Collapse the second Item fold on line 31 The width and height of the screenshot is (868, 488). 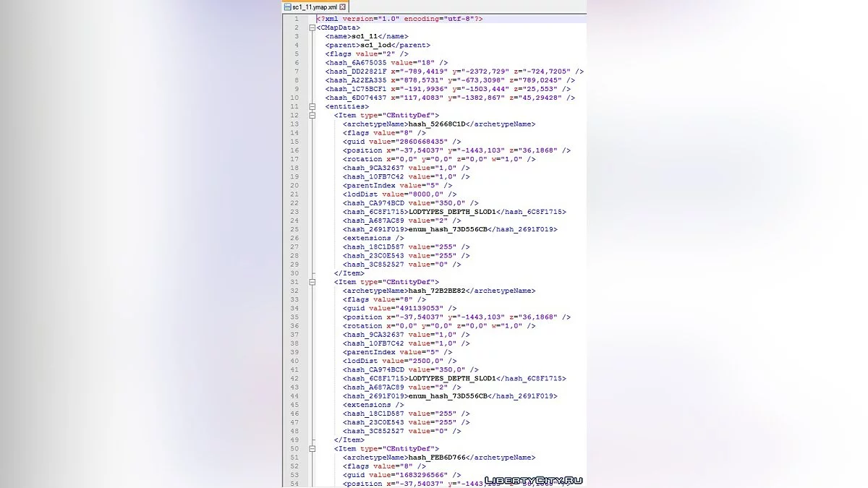(x=312, y=282)
